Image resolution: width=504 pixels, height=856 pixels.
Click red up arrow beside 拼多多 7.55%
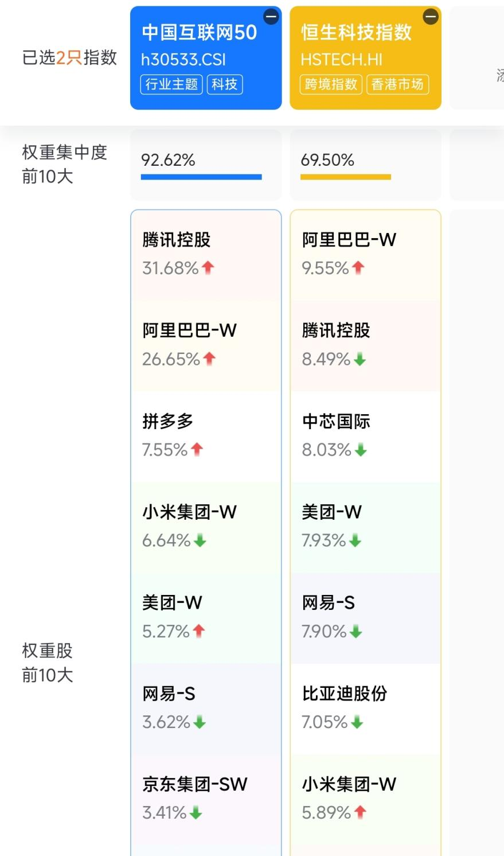tap(197, 449)
